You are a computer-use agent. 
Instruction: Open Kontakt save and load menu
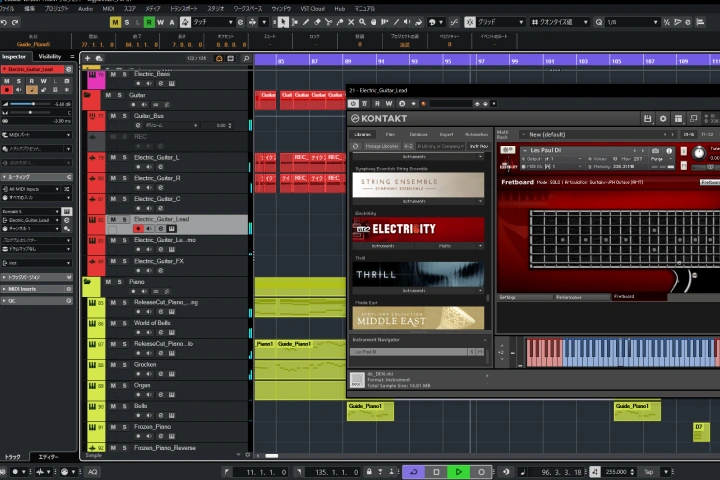[647, 119]
